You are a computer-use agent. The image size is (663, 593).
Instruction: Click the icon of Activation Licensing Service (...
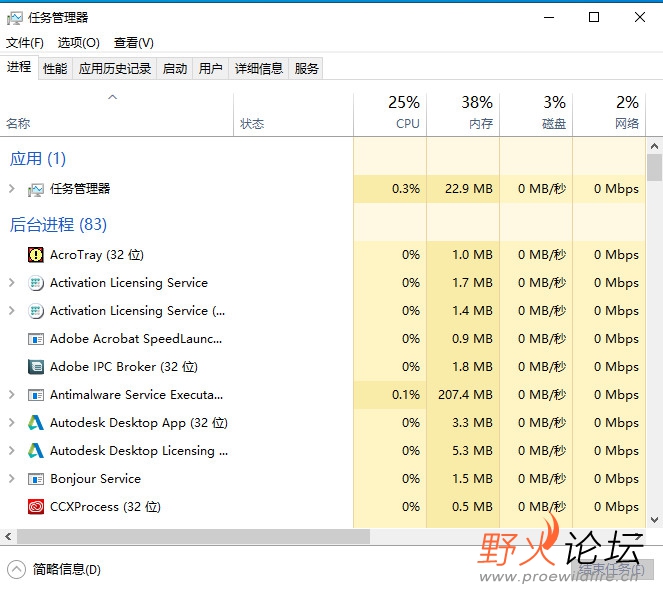[x=36, y=311]
